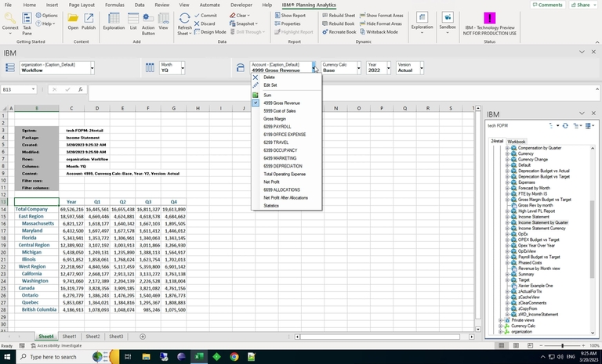Click the rows icon beside organization selector
The width and height of the screenshot is (602, 364).
point(10,68)
